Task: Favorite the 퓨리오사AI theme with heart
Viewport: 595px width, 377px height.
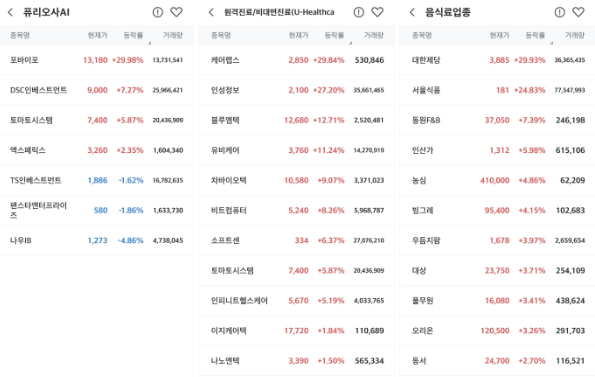Action: click(176, 12)
